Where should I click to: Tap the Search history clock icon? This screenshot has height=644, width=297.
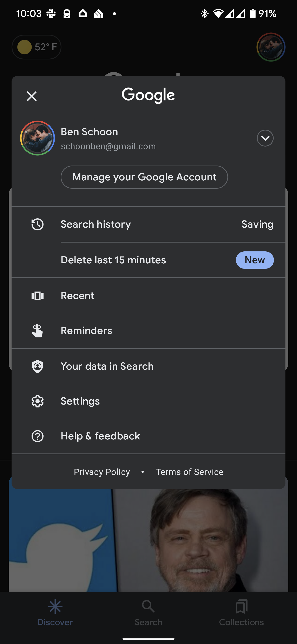pos(38,224)
